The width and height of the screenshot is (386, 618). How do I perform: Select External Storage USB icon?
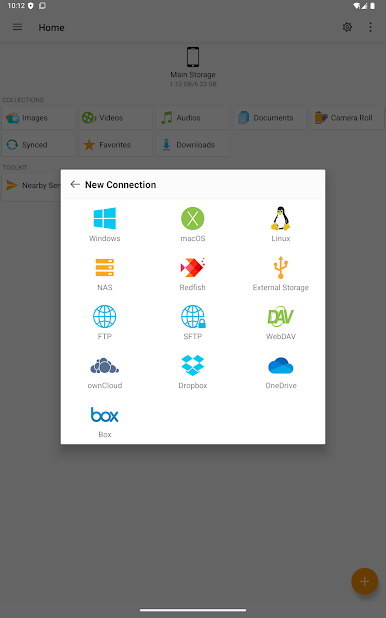click(x=280, y=267)
